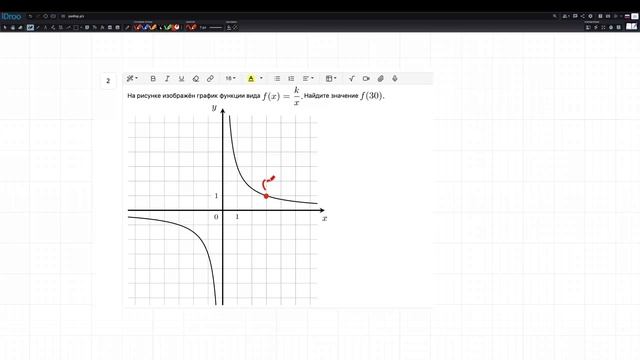Click the microphone audio icon
Viewport: 640px width, 360px height.
[x=395, y=78]
